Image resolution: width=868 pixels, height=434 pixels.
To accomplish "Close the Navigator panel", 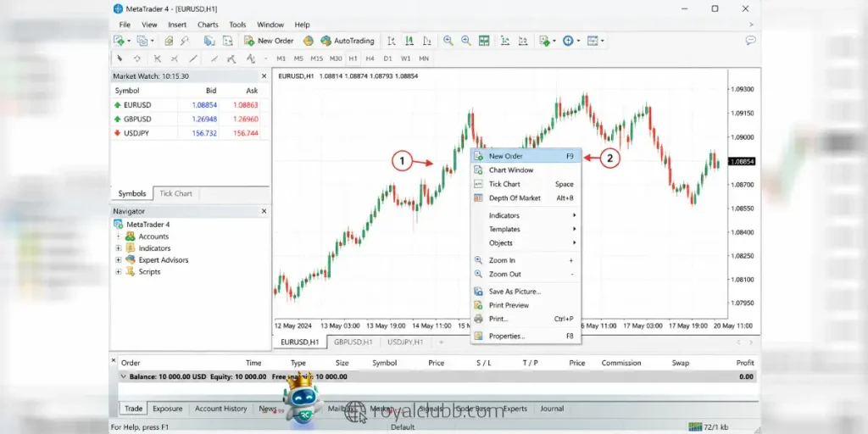I will 264,211.
